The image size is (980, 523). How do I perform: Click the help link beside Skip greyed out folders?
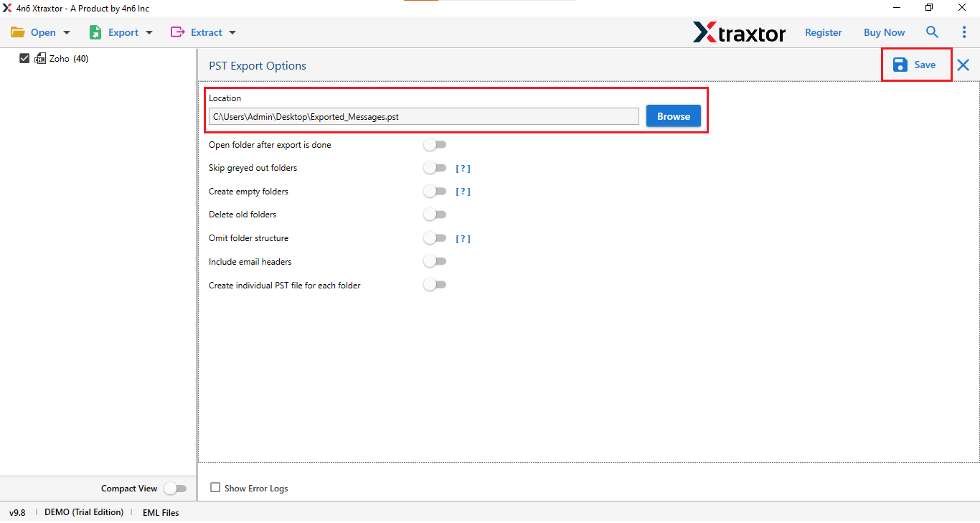(x=463, y=168)
